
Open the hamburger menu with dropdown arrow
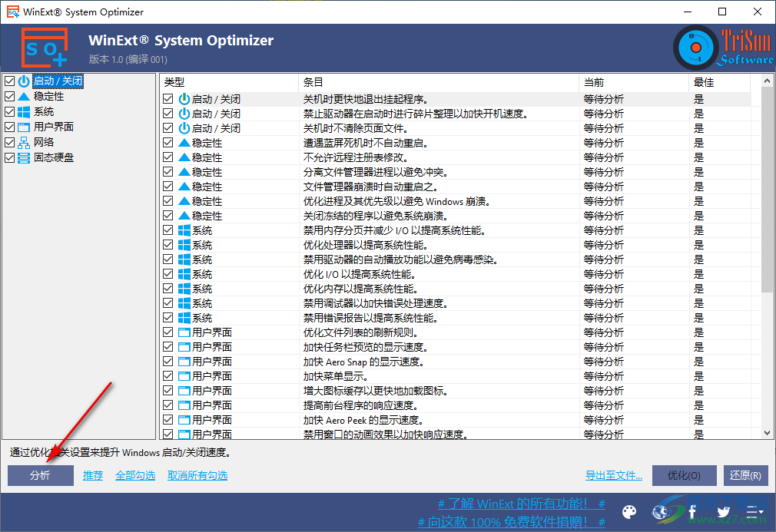coord(755,512)
